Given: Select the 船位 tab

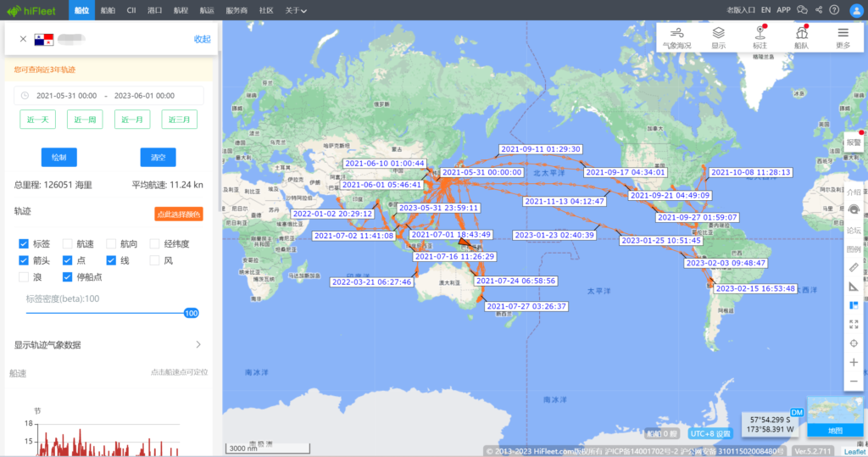Looking at the screenshot, I should click(x=81, y=10).
